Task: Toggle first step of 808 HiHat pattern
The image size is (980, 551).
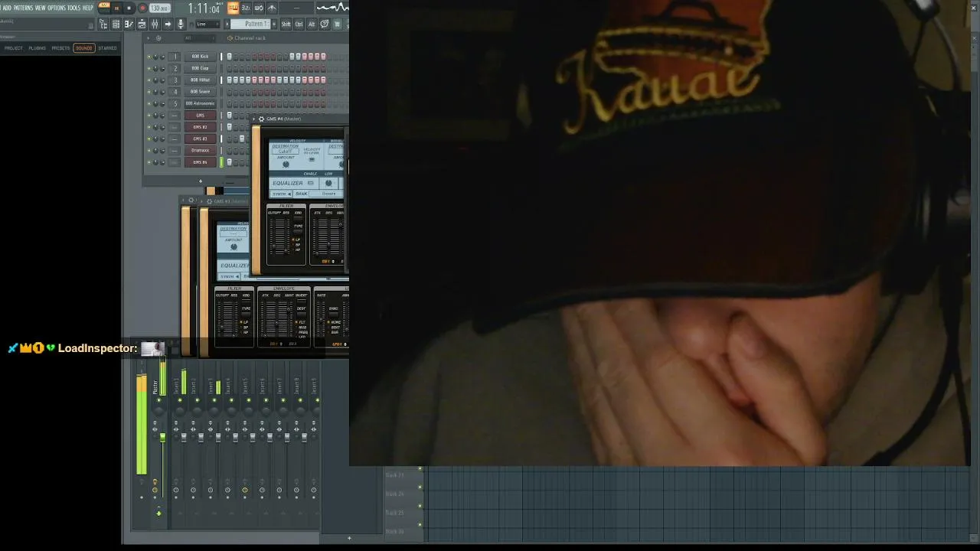Action: coord(229,80)
